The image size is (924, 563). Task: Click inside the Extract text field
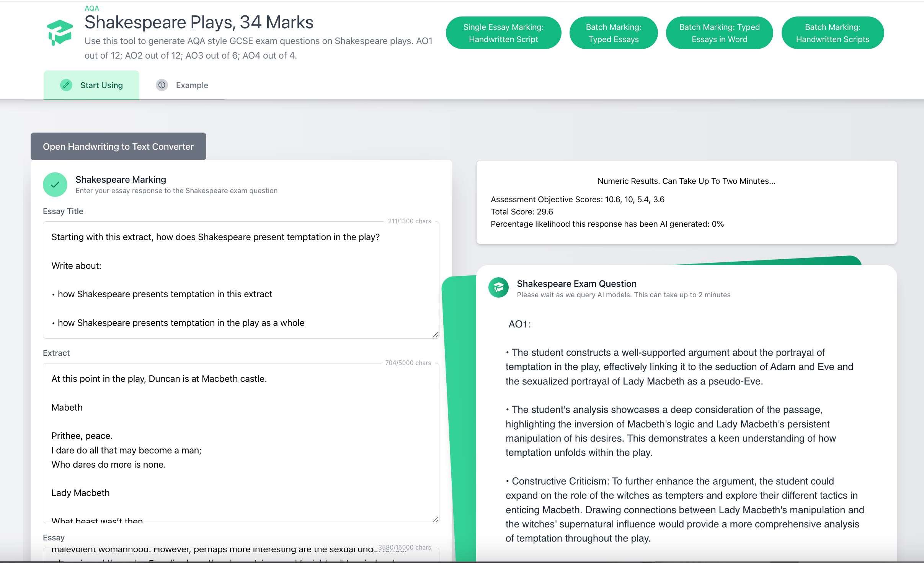coord(241,443)
